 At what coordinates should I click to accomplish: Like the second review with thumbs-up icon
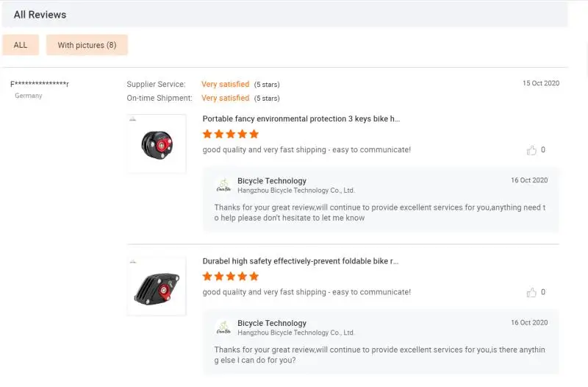[x=531, y=292]
